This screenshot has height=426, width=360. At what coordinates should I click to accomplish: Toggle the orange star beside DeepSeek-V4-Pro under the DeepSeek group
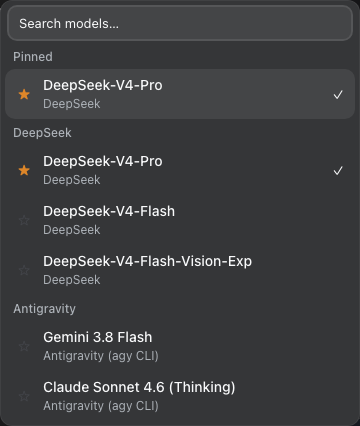pos(24,170)
